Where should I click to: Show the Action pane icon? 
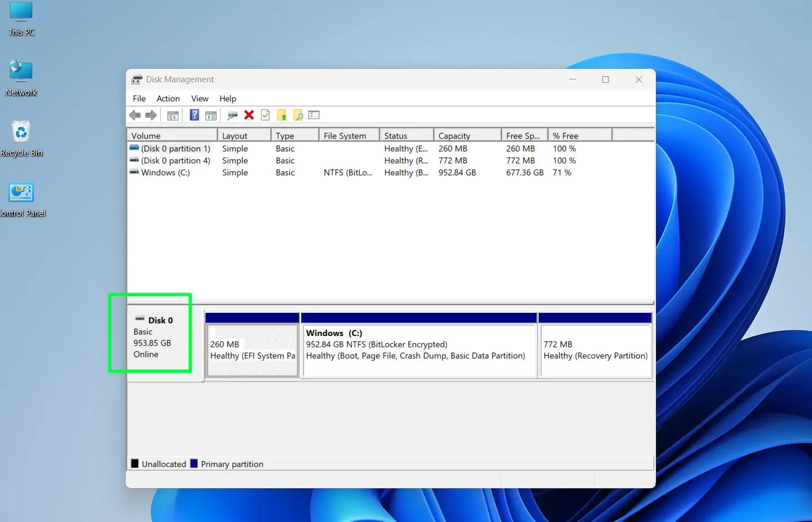[211, 115]
